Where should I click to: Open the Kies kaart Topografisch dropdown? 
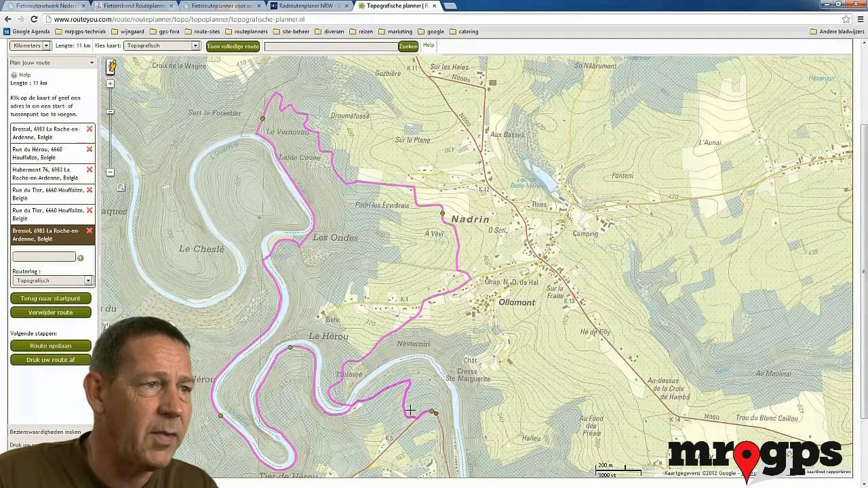(162, 46)
